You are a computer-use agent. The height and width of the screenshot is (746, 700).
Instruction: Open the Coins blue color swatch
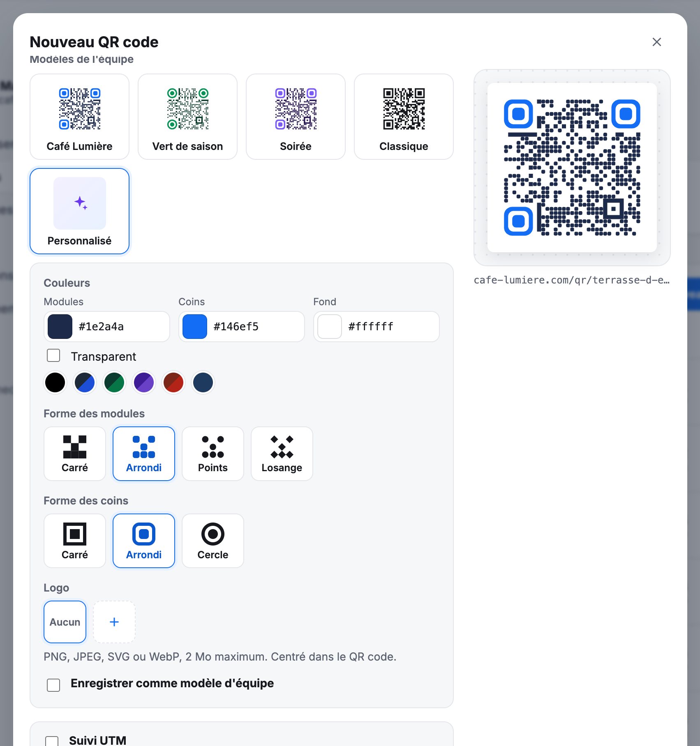click(195, 327)
